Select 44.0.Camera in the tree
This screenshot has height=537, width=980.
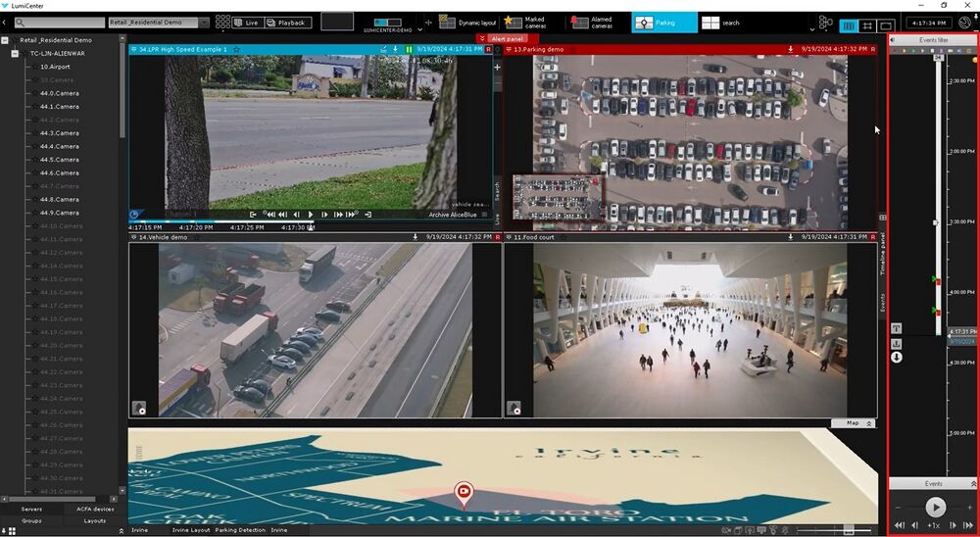coord(60,93)
